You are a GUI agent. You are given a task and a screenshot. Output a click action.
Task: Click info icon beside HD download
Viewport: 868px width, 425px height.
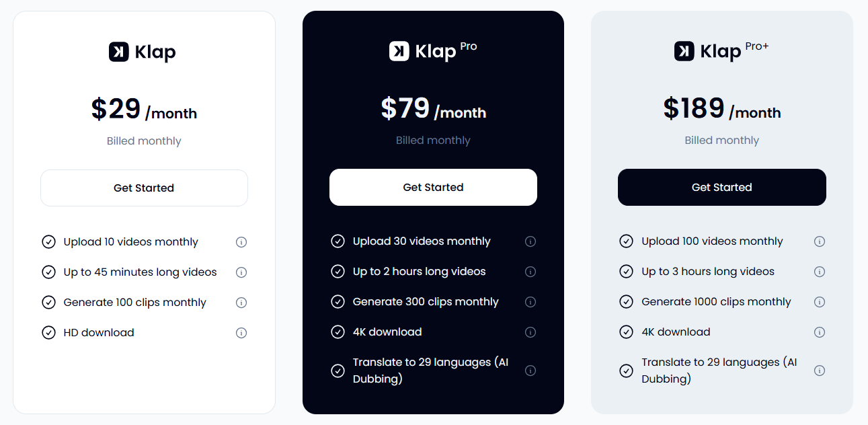click(x=241, y=333)
